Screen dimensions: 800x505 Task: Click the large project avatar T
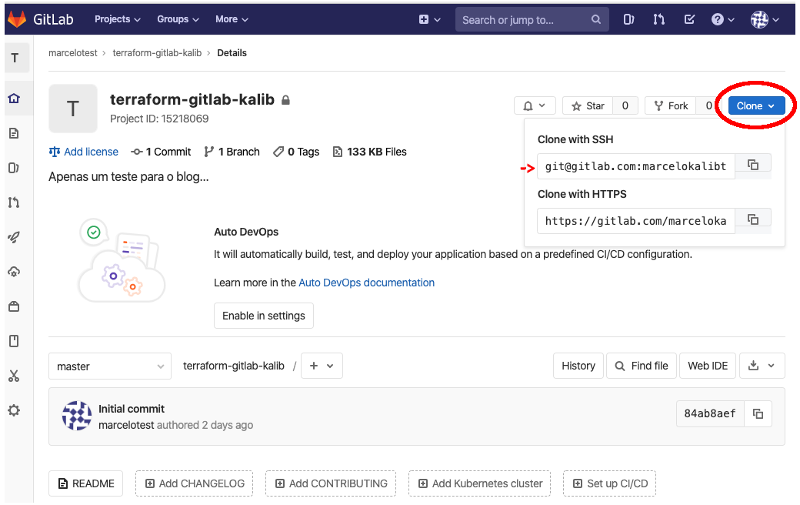pyautogui.click(x=73, y=109)
